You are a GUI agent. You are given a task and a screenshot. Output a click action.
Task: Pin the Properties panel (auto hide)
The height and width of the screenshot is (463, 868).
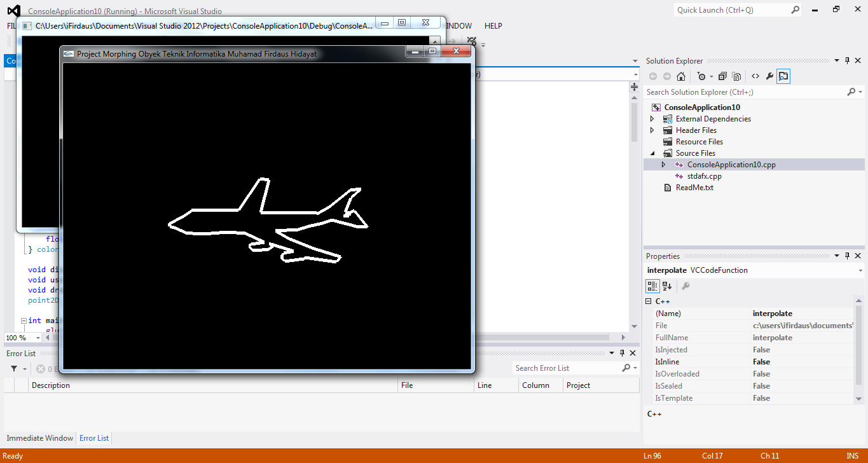point(847,256)
